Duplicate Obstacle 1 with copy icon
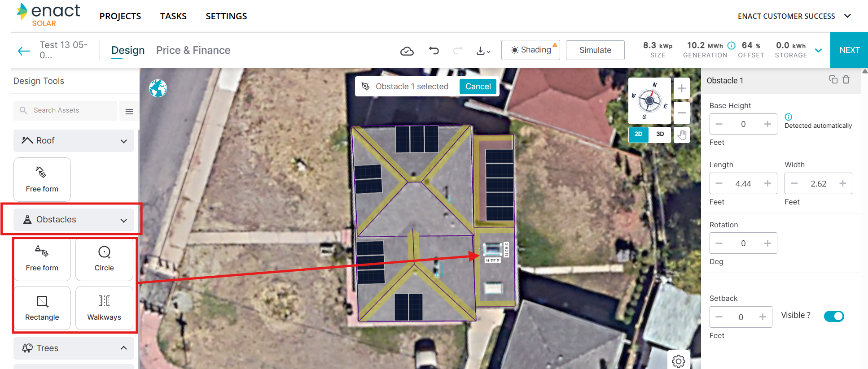Screen dimensions: 868x369 tap(833, 79)
